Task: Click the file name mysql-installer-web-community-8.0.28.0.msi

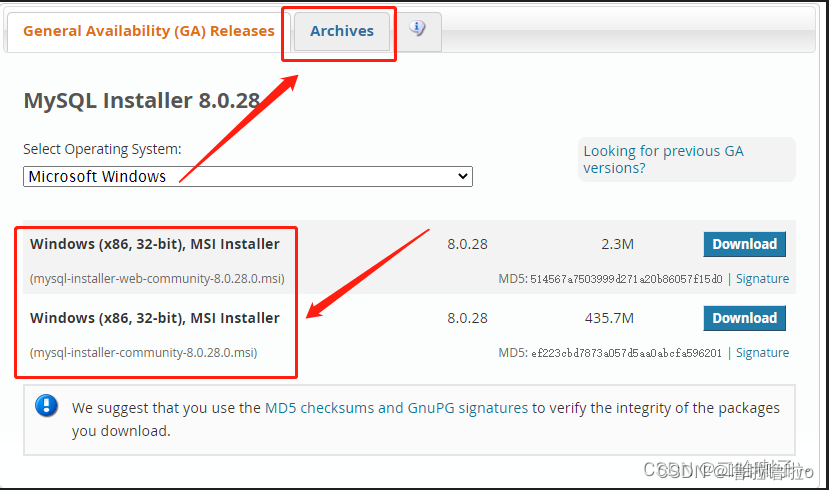Action: (157, 279)
